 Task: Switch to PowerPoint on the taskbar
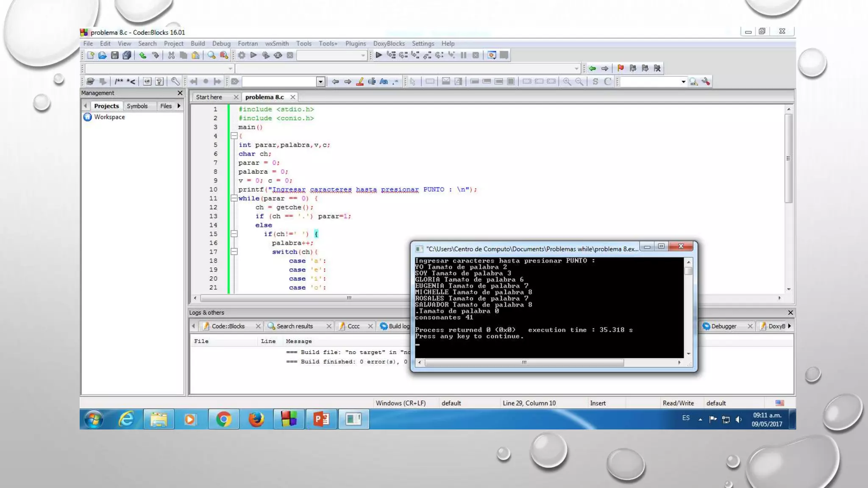(x=321, y=419)
